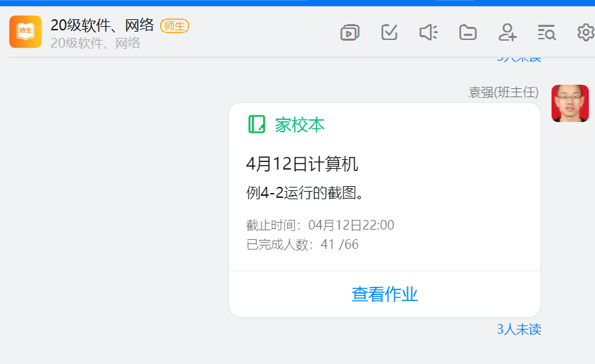Image resolution: width=595 pixels, height=364 pixels.
Task: Click the 已完成人数 41/66 text
Action: [x=302, y=244]
